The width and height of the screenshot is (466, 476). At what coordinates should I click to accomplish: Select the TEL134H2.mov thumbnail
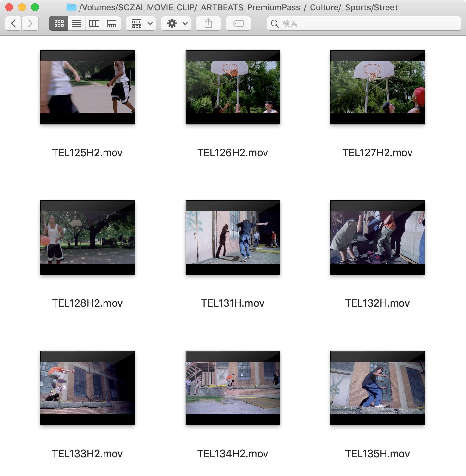233,388
